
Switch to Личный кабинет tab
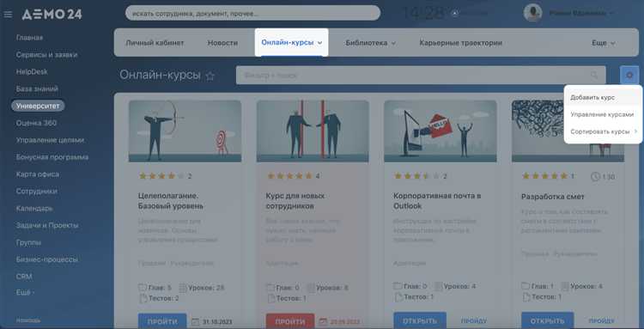click(x=155, y=43)
